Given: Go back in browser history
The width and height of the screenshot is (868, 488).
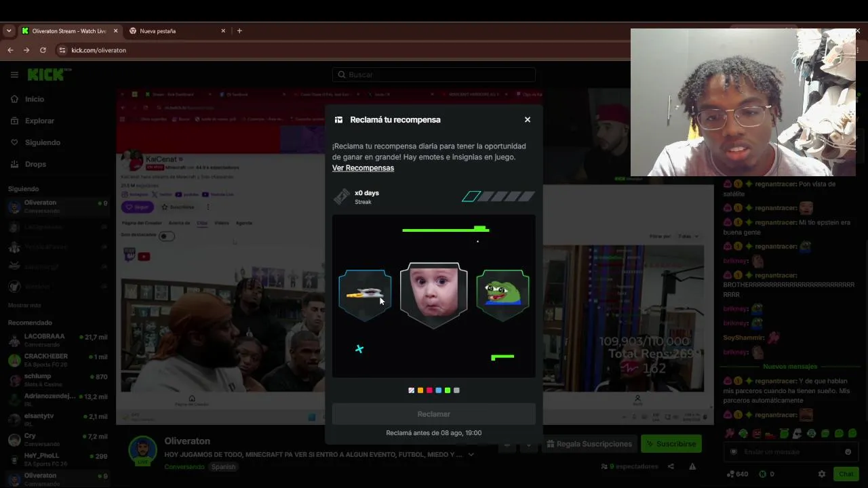Looking at the screenshot, I should 10,50.
